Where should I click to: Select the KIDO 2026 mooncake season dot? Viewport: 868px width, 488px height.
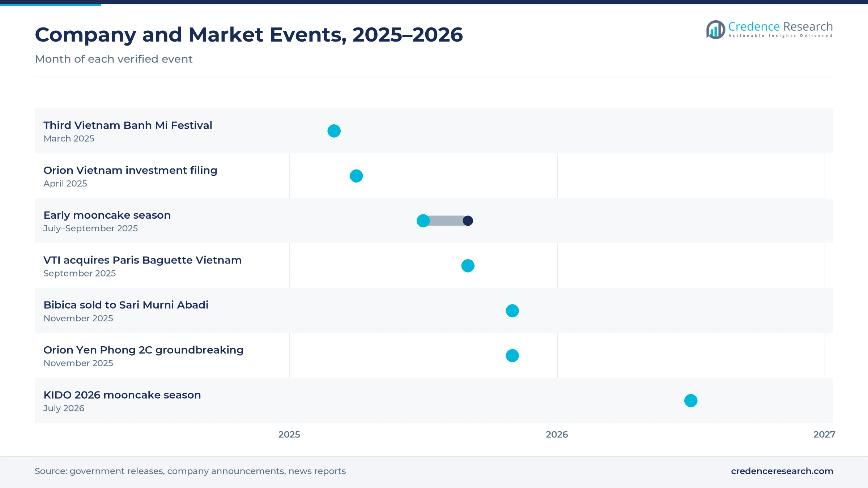click(691, 401)
